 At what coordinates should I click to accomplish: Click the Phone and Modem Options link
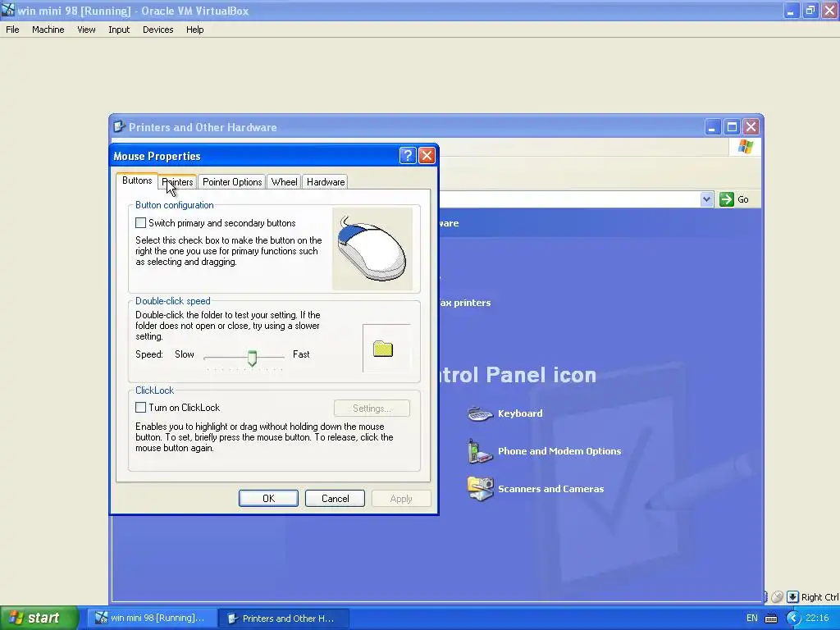tap(559, 451)
